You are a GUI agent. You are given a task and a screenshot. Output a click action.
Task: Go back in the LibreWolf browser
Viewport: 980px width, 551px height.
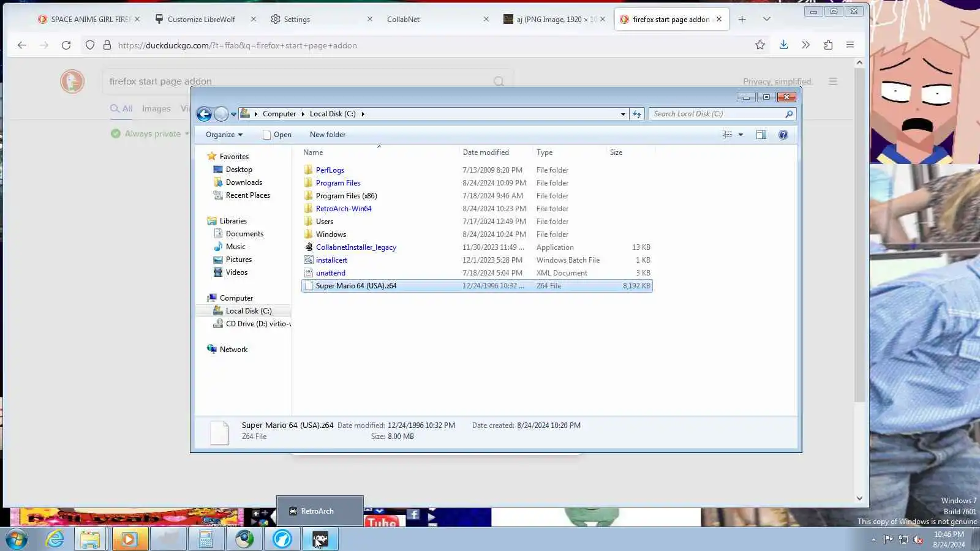22,45
